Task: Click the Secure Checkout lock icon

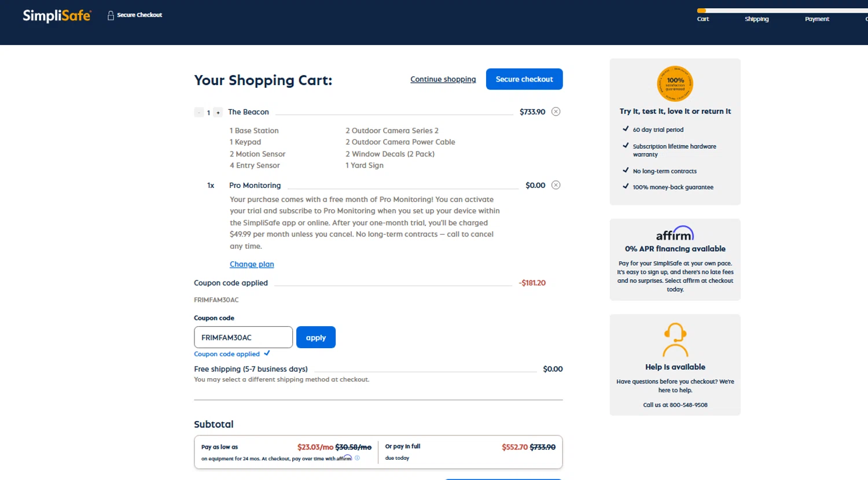Action: click(111, 16)
